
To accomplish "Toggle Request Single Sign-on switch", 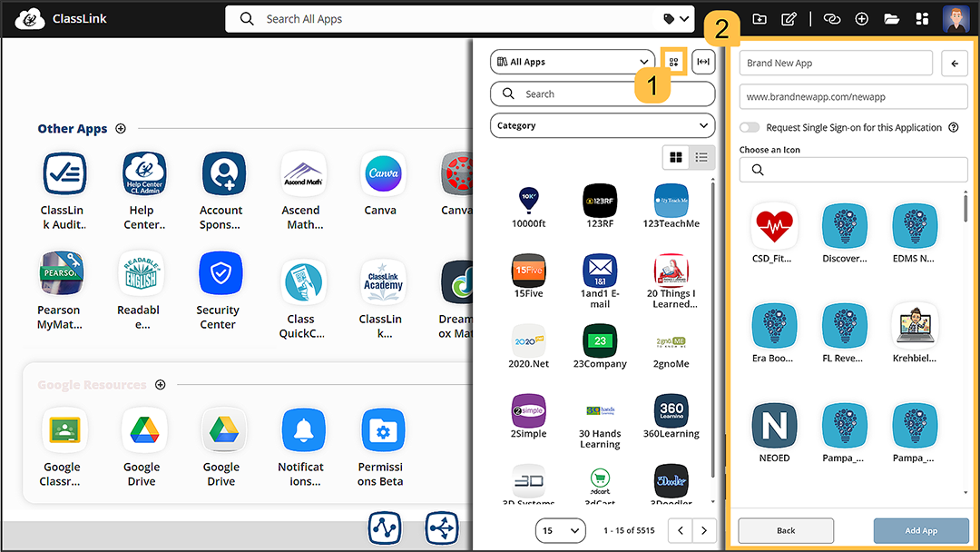I will click(750, 127).
